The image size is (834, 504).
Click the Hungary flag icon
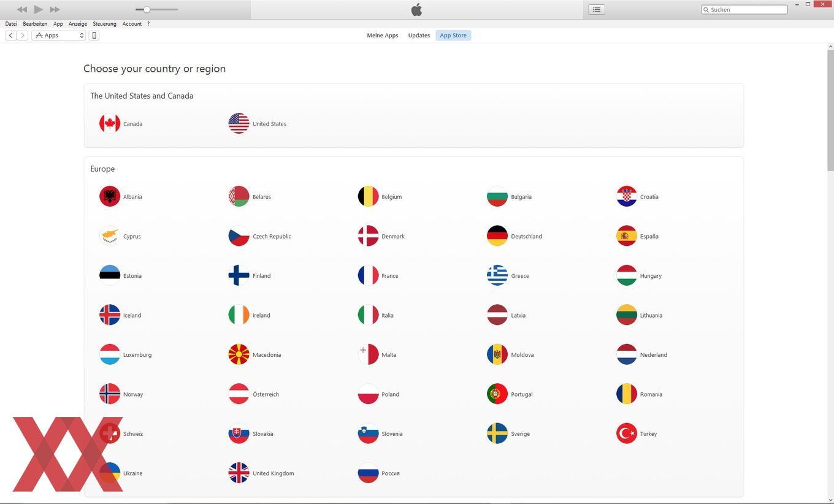pos(627,275)
